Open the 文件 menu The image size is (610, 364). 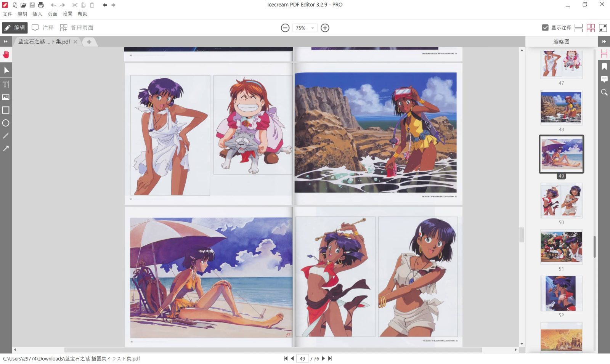pos(8,14)
